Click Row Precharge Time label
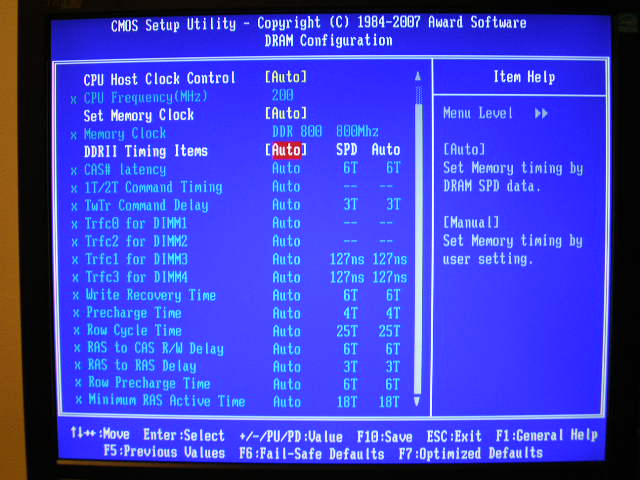Image resolution: width=640 pixels, height=480 pixels. point(149,383)
